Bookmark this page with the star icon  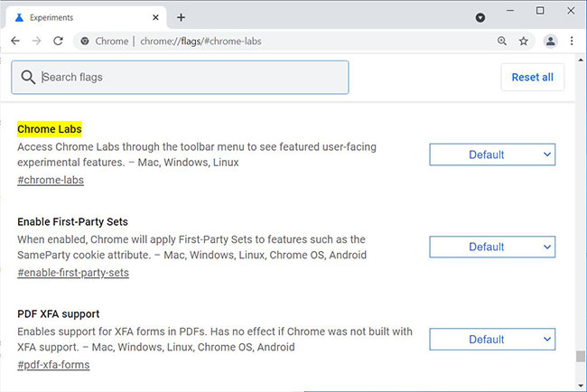click(524, 41)
